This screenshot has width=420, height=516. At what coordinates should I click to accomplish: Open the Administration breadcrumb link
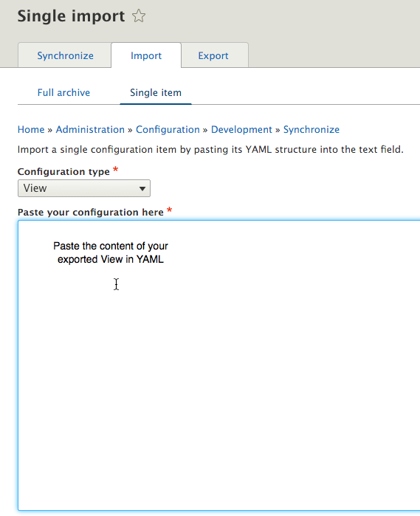point(90,129)
